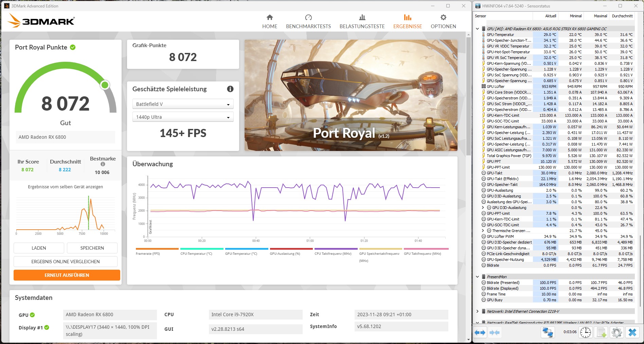This screenshot has height=344, width=644.
Task: Click the lightning icon of GPU-Kern-Spannung row
Action: (483, 63)
